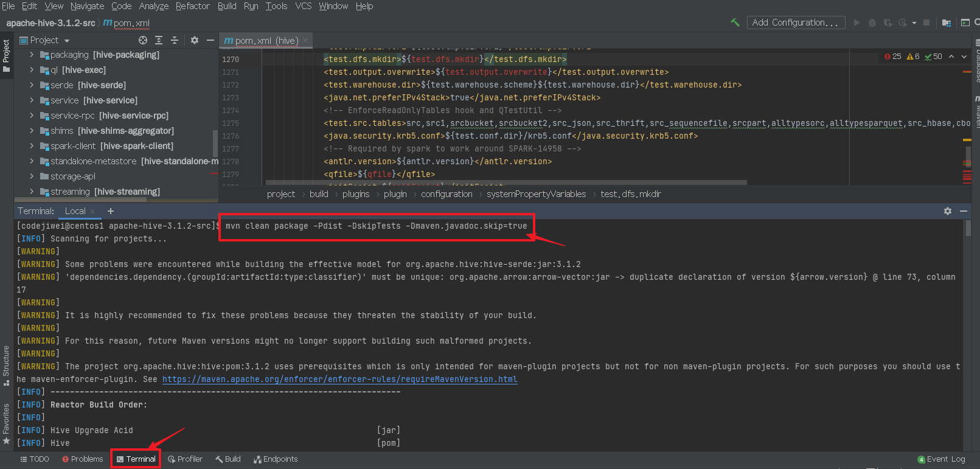Open the run options dropdown arrow

click(914, 23)
